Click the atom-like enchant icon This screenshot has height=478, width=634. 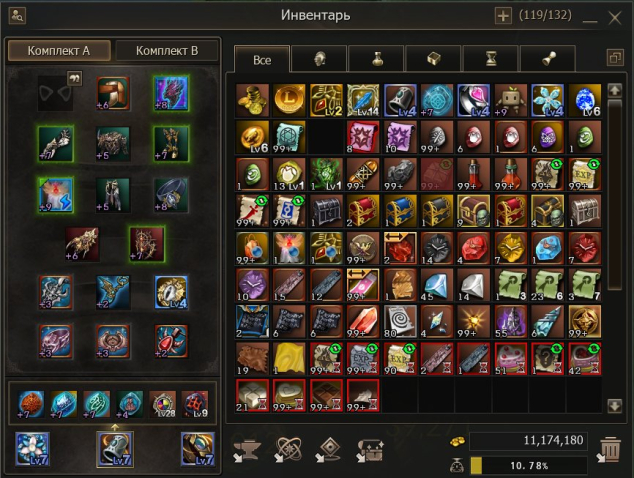pos(287,450)
